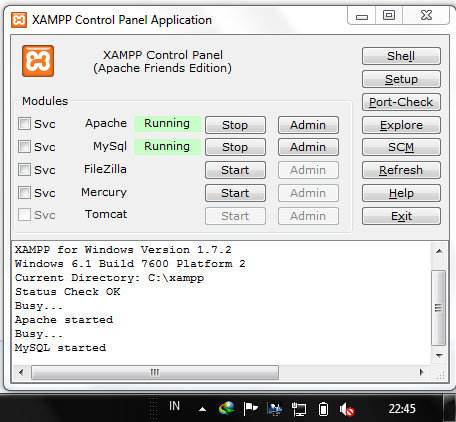
Task: Click 'Current Directory: C:\xampp' log line
Action: click(109, 278)
